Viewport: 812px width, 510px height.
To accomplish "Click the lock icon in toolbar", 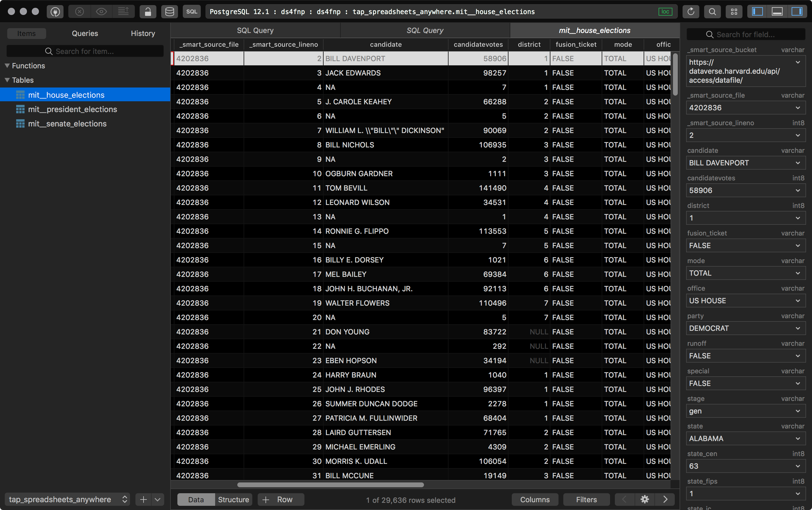I will (148, 12).
